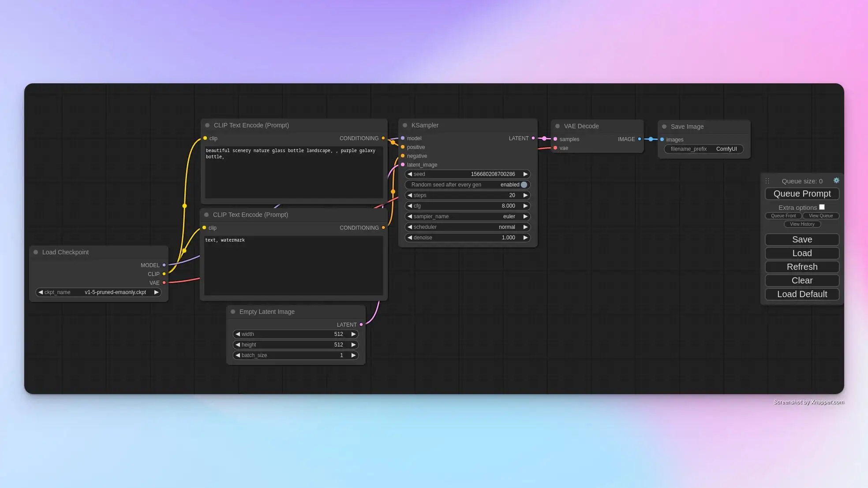Image resolution: width=868 pixels, height=488 pixels.
Task: Open settings gear in queue panel
Action: (x=836, y=180)
